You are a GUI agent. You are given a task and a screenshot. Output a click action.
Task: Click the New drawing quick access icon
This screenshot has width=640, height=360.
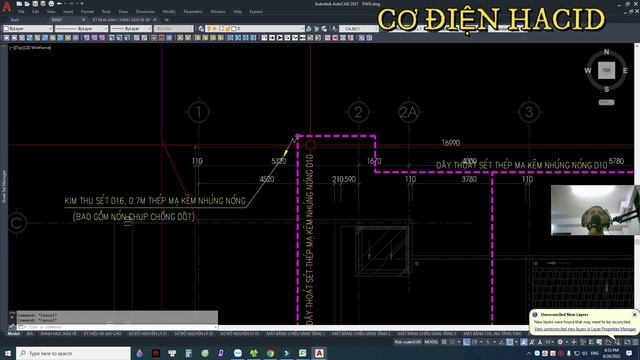pyautogui.click(x=19, y=4)
